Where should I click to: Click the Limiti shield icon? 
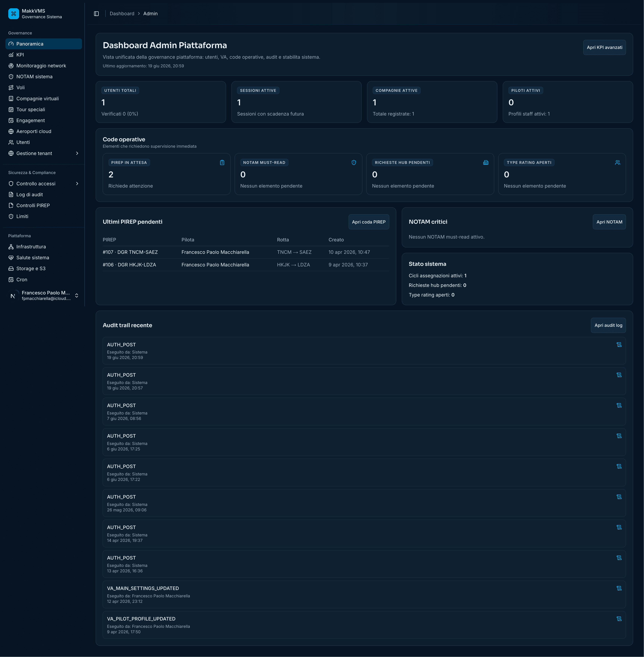(x=11, y=216)
